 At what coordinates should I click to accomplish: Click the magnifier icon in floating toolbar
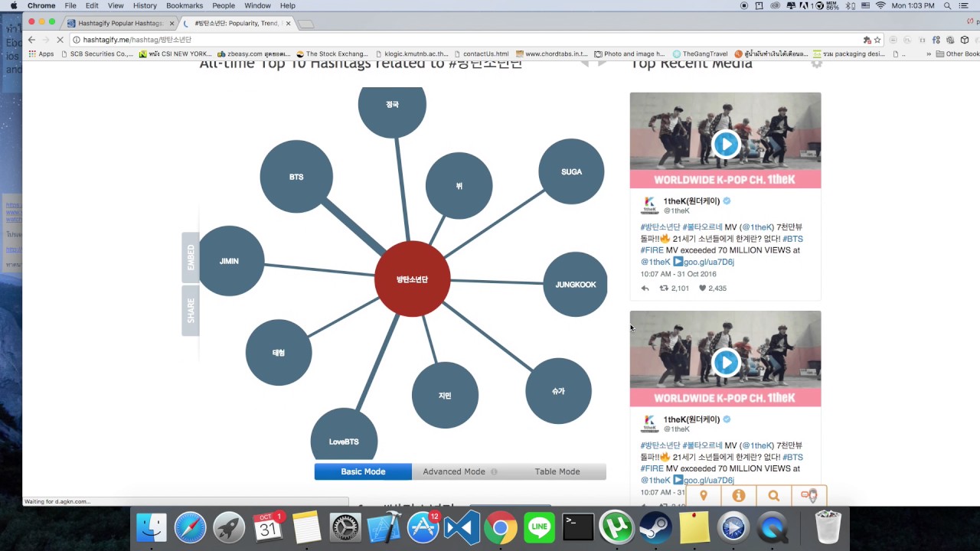(x=774, y=495)
